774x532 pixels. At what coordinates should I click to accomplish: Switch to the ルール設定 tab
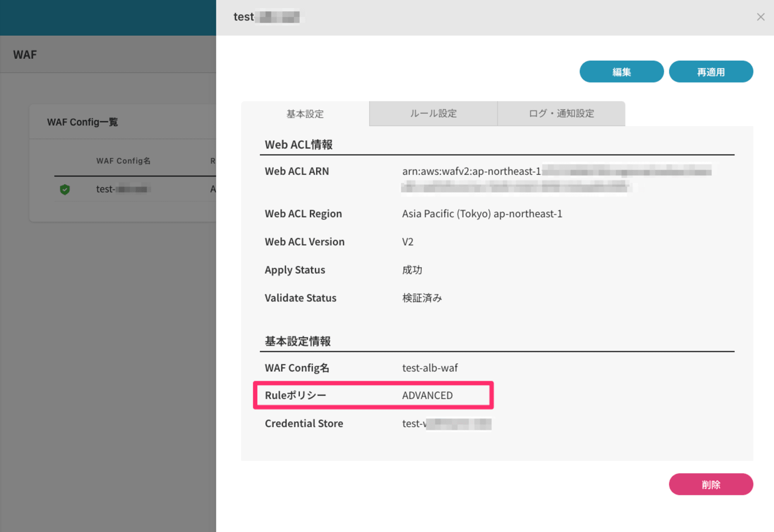(433, 113)
